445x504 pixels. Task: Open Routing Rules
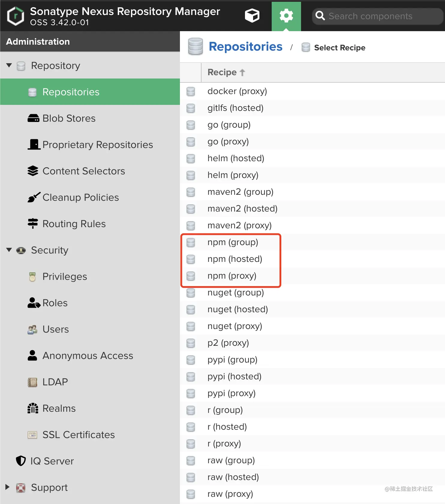coord(74,224)
